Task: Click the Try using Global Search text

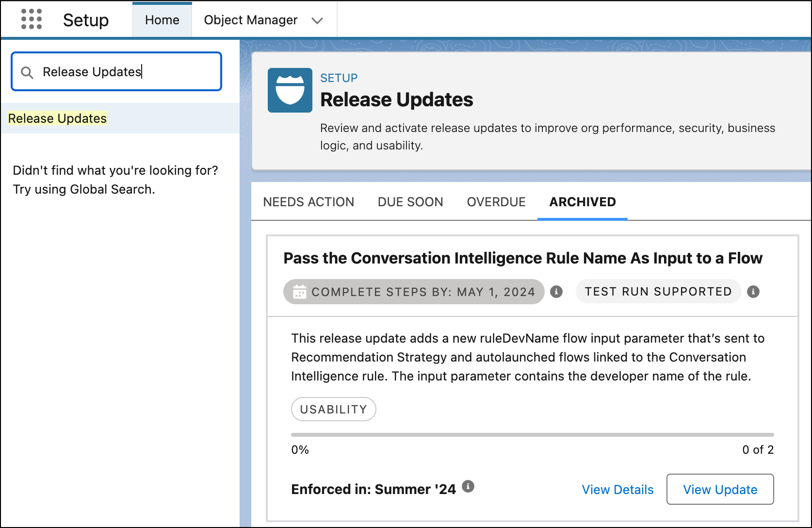Action: (84, 189)
